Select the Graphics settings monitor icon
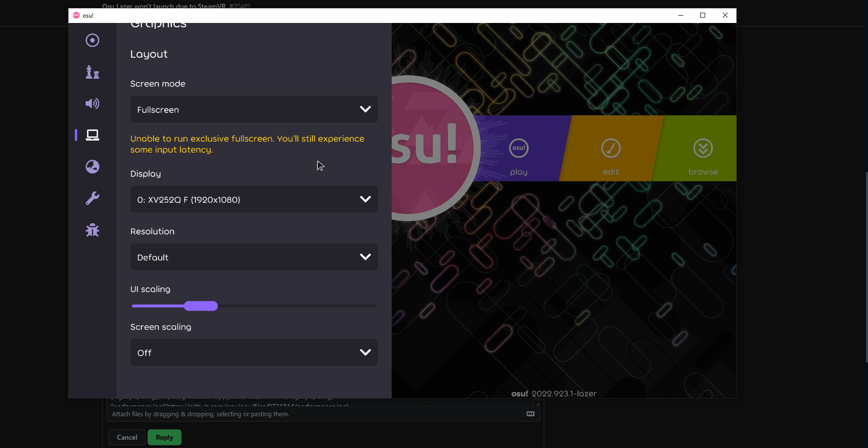 92,135
